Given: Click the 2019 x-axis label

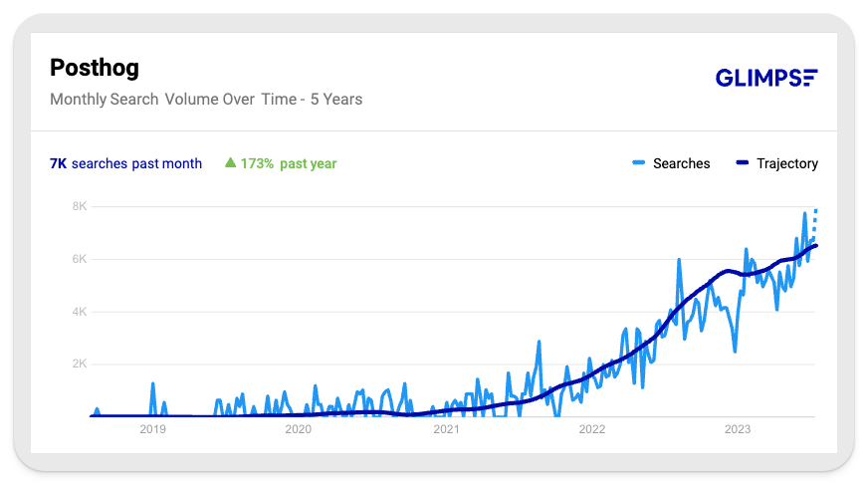Looking at the screenshot, I should point(152,430).
